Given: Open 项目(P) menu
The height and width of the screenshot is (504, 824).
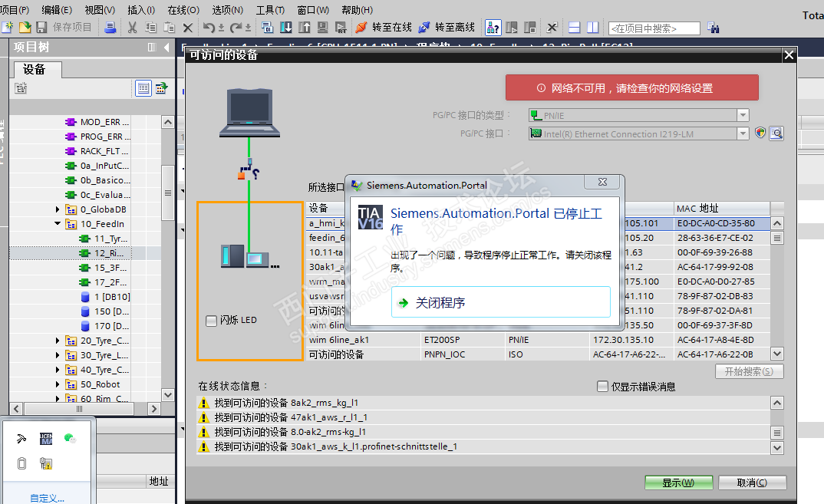Looking at the screenshot, I should pyautogui.click(x=14, y=10).
